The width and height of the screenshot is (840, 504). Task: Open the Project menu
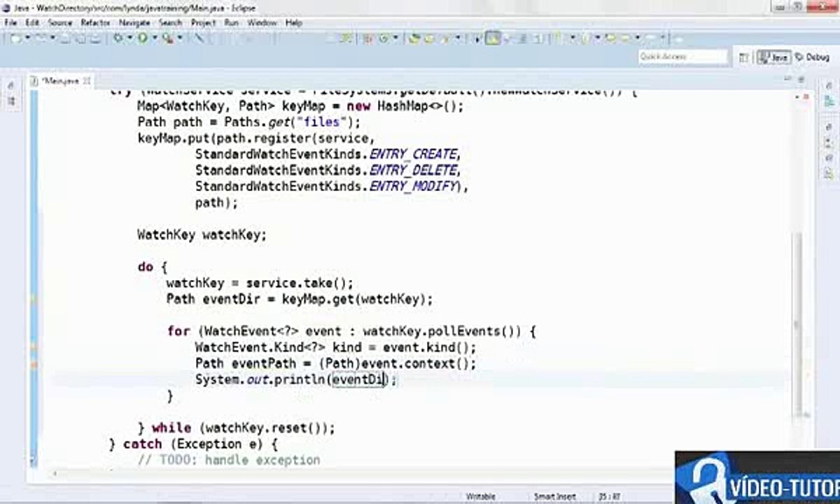point(203,22)
